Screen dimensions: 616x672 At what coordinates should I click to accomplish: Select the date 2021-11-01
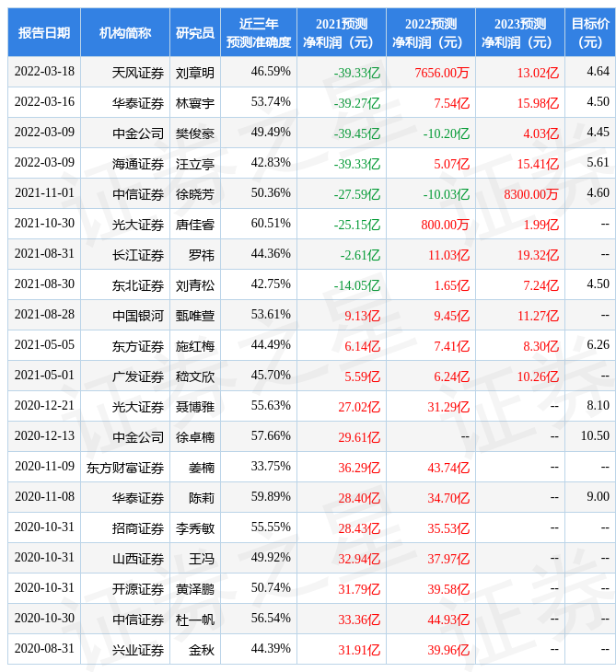[44, 193]
